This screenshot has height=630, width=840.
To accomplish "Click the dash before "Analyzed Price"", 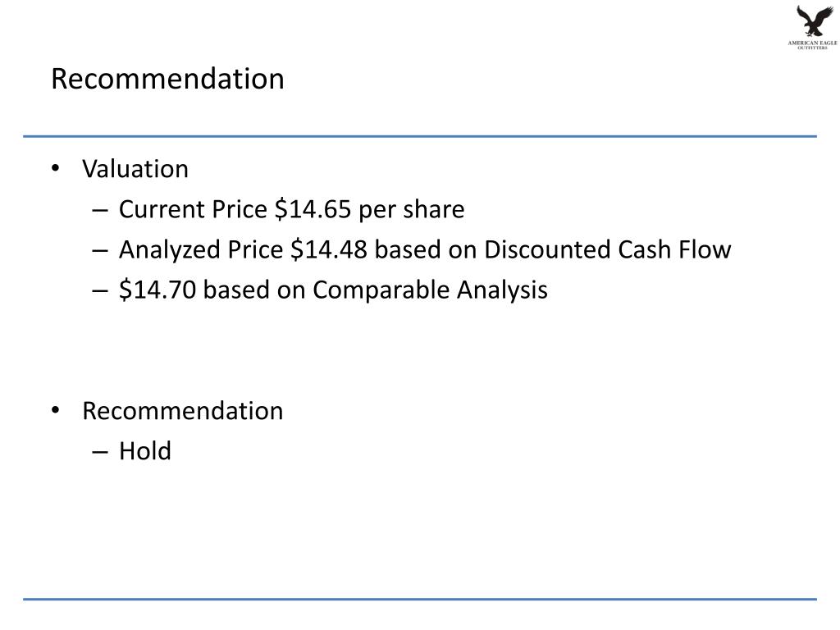I will click(x=100, y=251).
